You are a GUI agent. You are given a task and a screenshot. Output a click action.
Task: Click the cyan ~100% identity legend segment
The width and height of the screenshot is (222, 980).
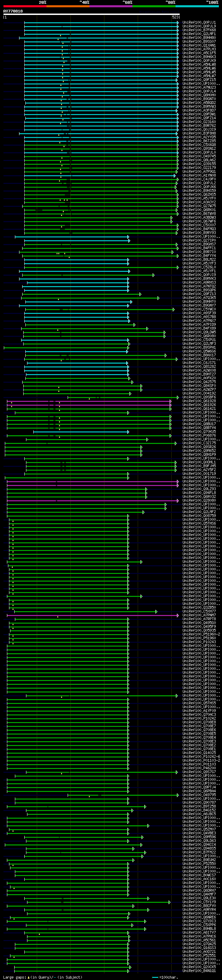197,6
